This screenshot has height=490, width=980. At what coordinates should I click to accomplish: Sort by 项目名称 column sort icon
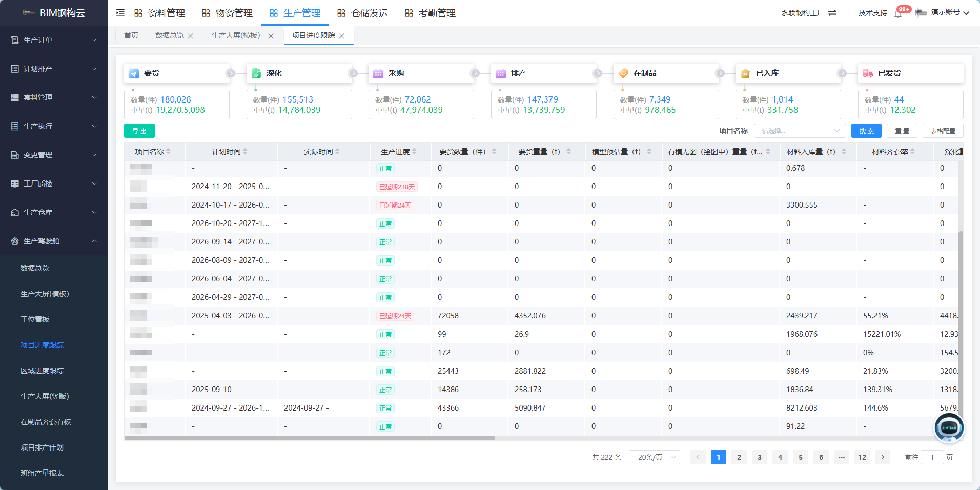(x=168, y=152)
